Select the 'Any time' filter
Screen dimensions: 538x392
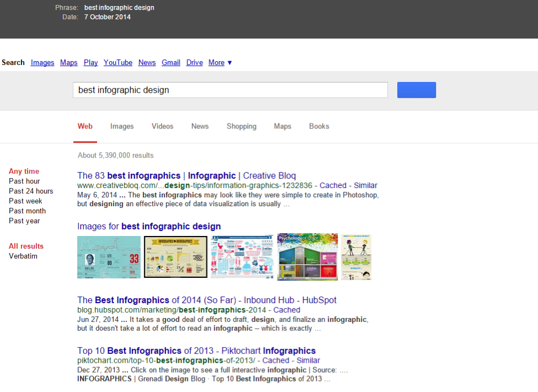pos(24,171)
